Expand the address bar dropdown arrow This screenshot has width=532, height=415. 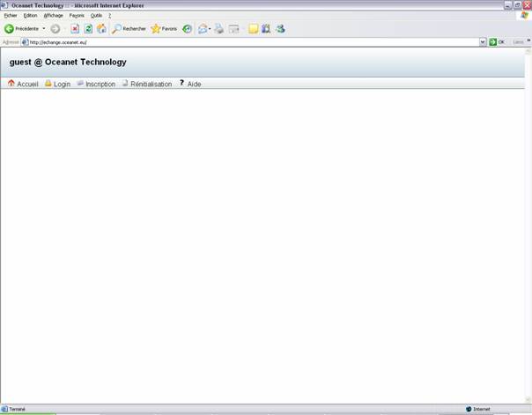pos(483,42)
